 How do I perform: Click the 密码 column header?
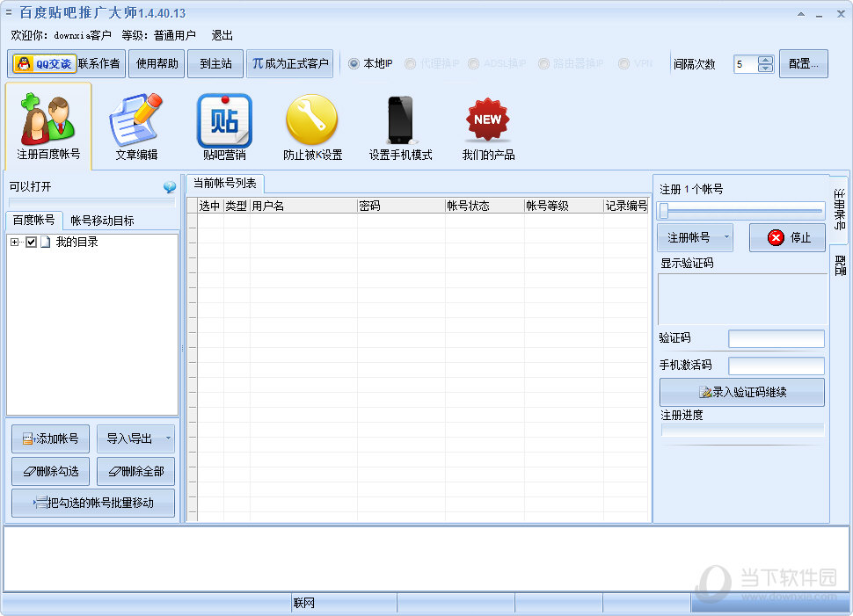[x=401, y=206]
